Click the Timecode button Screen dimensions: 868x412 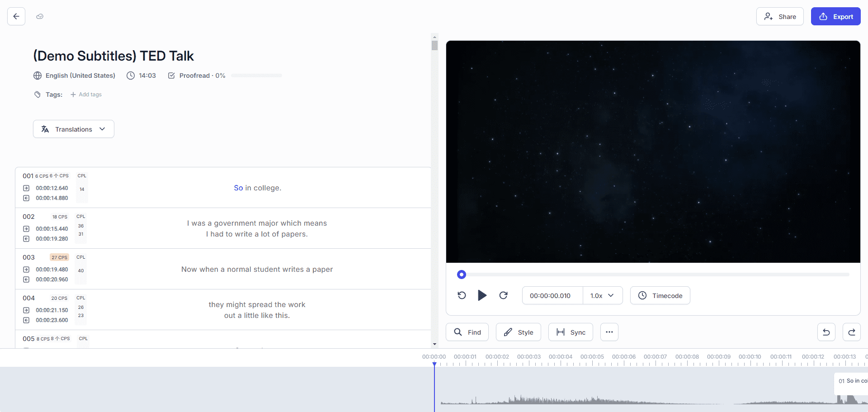pyautogui.click(x=660, y=295)
